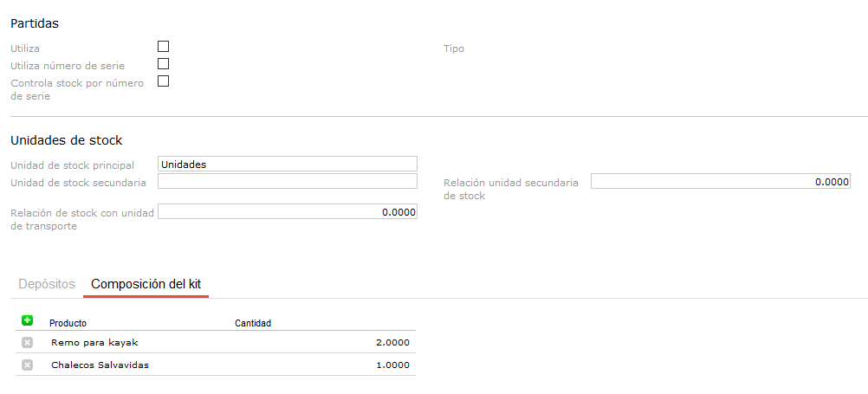Click the Producto column header
Image resolution: width=868 pixels, height=394 pixels.
(68, 323)
